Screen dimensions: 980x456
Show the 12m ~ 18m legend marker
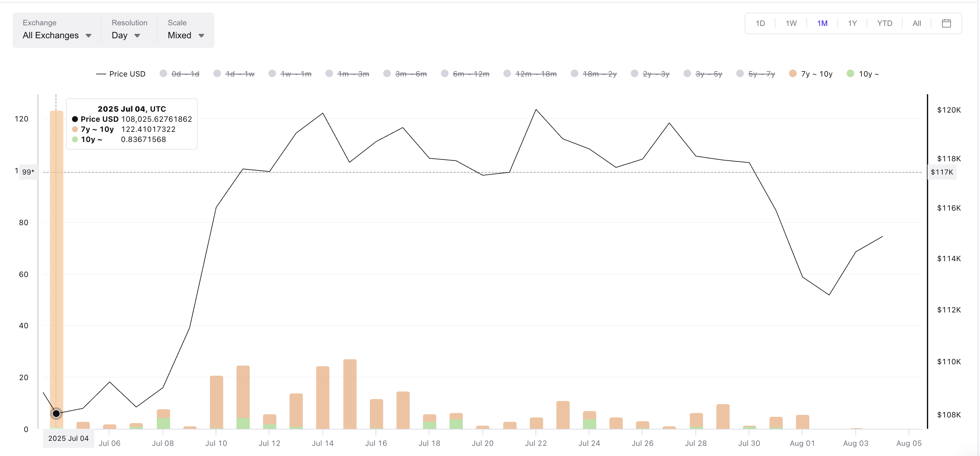(507, 73)
